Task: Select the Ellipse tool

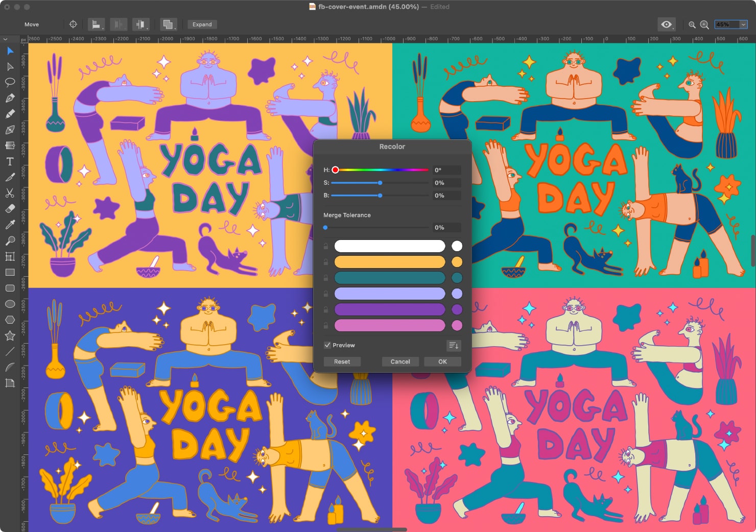Action: point(10,304)
